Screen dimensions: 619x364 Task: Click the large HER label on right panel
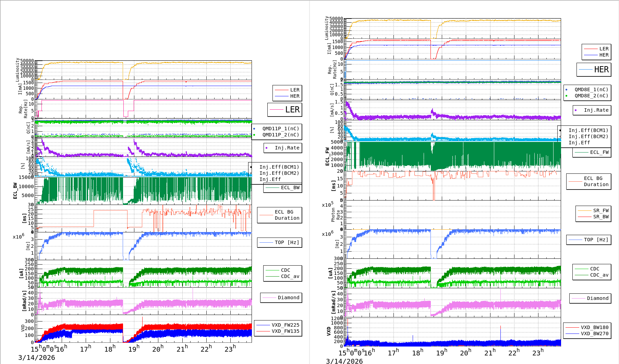(594, 70)
